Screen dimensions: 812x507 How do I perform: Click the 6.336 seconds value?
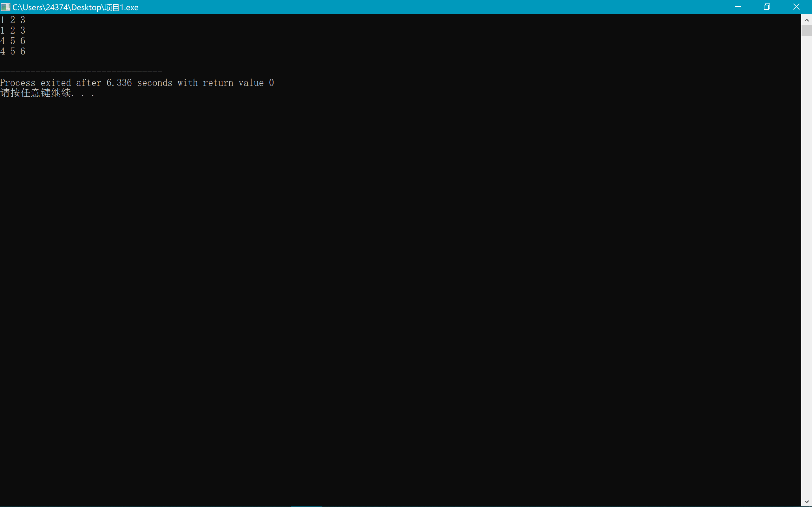119,83
